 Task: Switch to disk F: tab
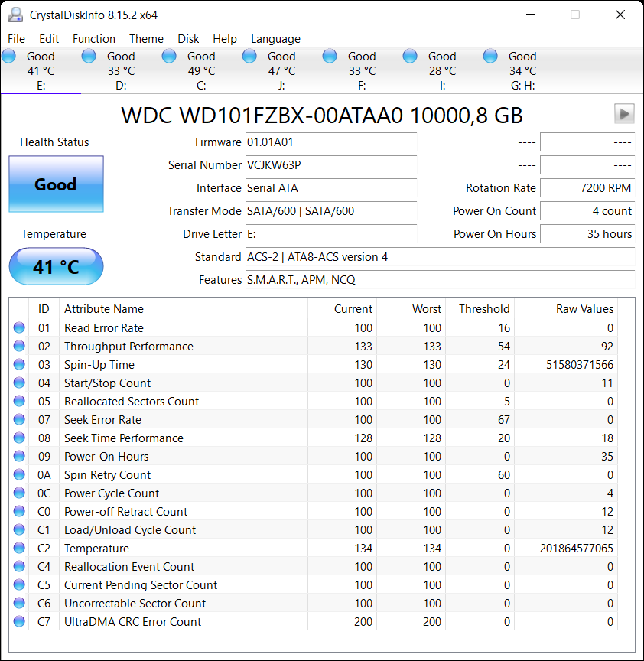pyautogui.click(x=362, y=70)
